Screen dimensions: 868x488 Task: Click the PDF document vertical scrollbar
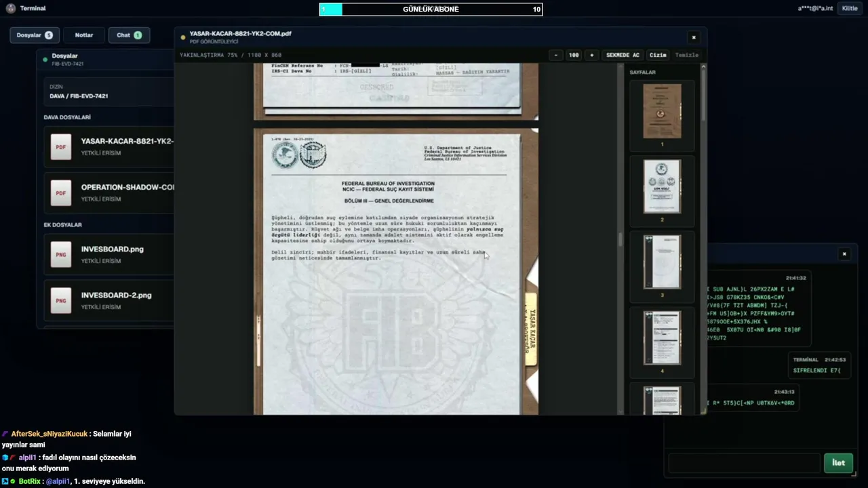pyautogui.click(x=620, y=239)
